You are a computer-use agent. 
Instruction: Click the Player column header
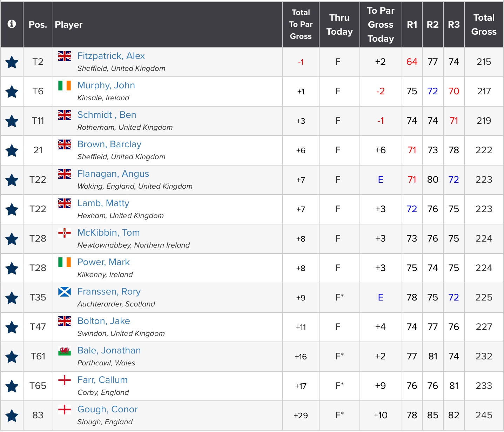pyautogui.click(x=69, y=25)
